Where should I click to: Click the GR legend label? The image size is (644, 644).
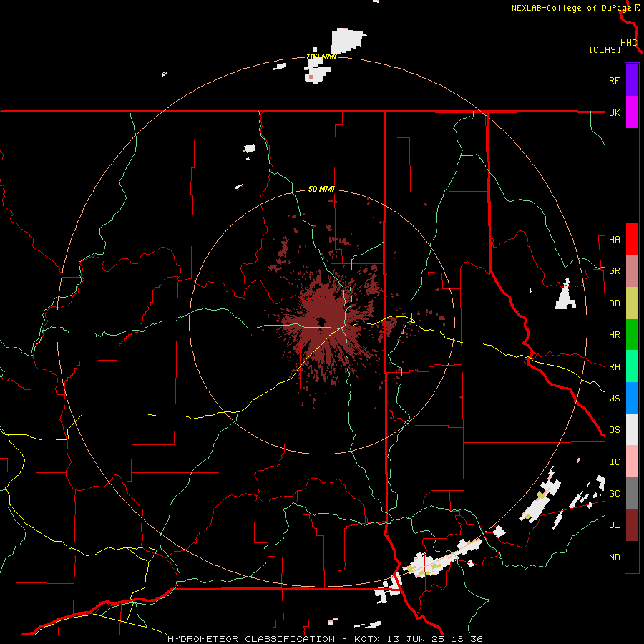(x=614, y=271)
